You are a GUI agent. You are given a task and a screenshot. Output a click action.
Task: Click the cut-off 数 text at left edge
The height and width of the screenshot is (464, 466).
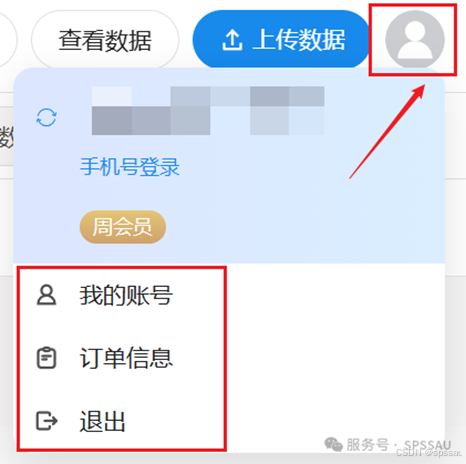[6, 137]
